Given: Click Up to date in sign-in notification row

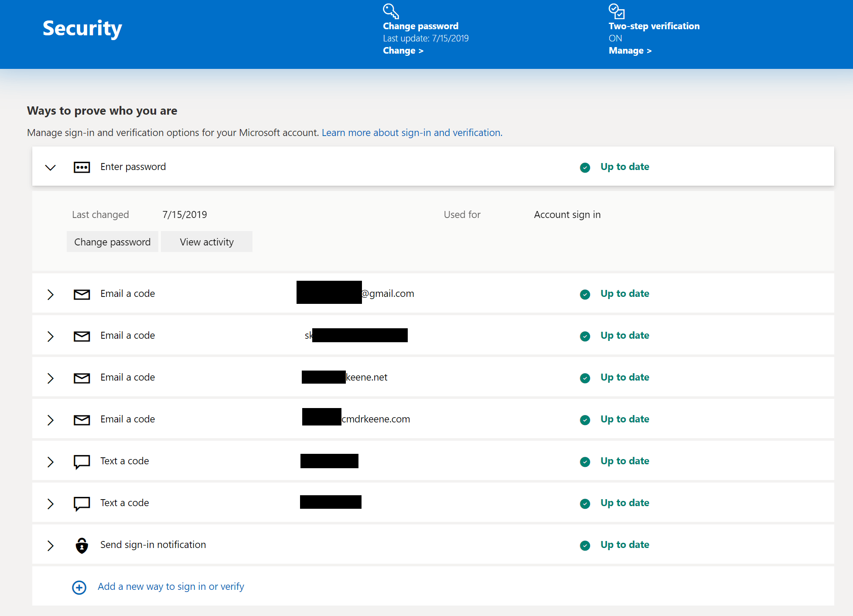Looking at the screenshot, I should pos(624,545).
